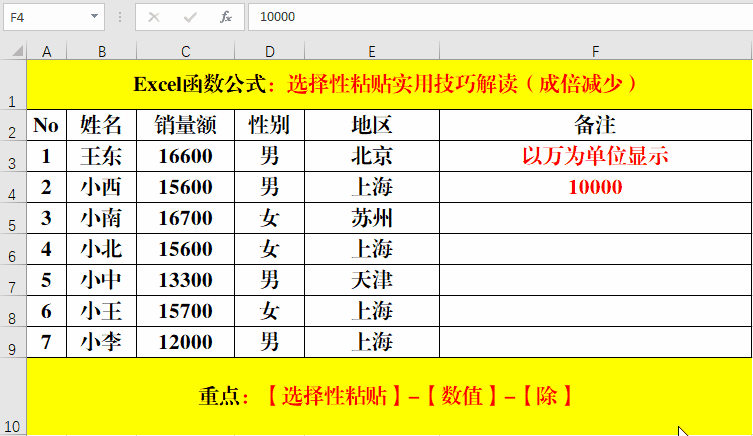Screen dimensions: 753x436
Task: Click the name cell '小西'
Action: click(x=101, y=187)
